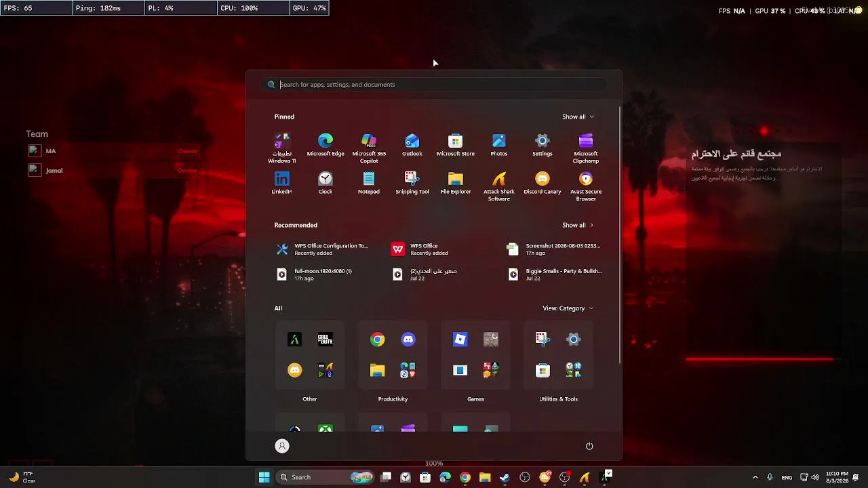Open the notifications bell icon
868x488 pixels.
pos(857,477)
